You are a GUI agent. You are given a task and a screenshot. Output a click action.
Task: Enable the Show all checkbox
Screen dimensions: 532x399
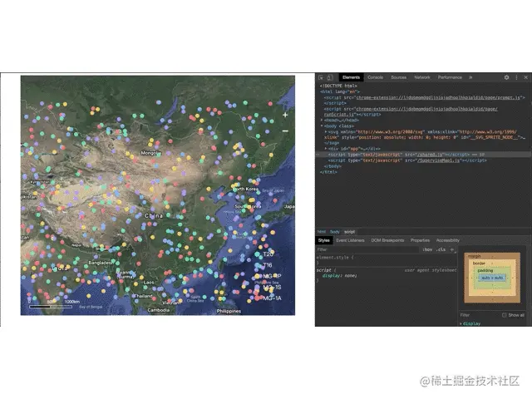(x=505, y=315)
